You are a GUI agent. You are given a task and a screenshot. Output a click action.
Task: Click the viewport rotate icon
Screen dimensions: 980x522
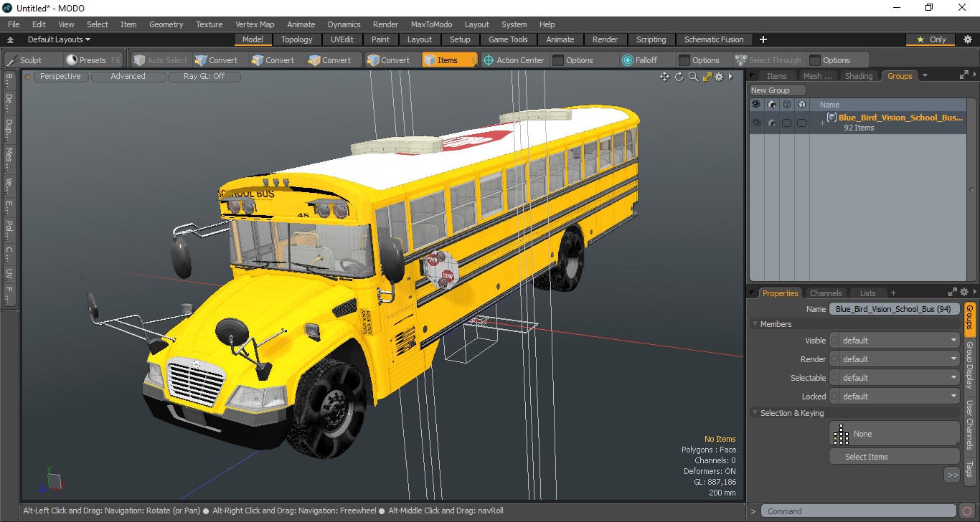tap(679, 77)
